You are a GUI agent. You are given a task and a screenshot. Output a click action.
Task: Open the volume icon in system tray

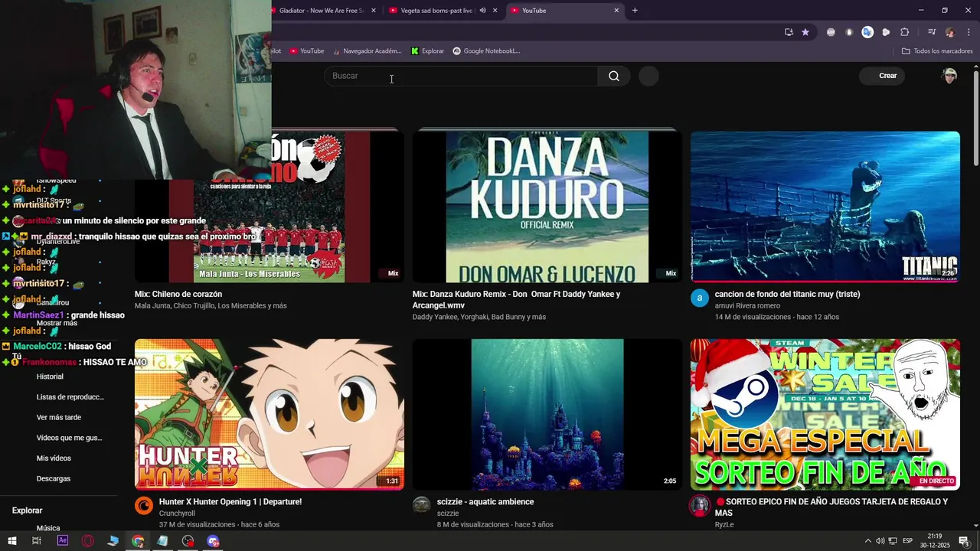tap(880, 541)
